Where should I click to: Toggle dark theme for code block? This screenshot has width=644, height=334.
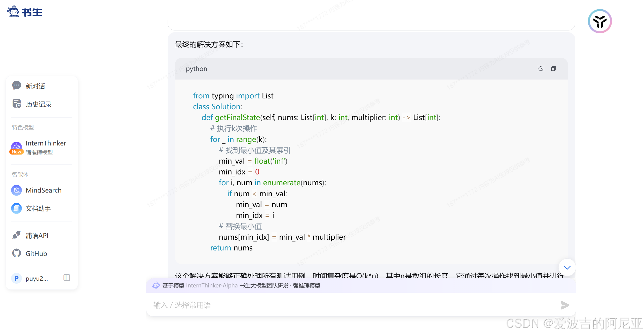pyautogui.click(x=541, y=69)
